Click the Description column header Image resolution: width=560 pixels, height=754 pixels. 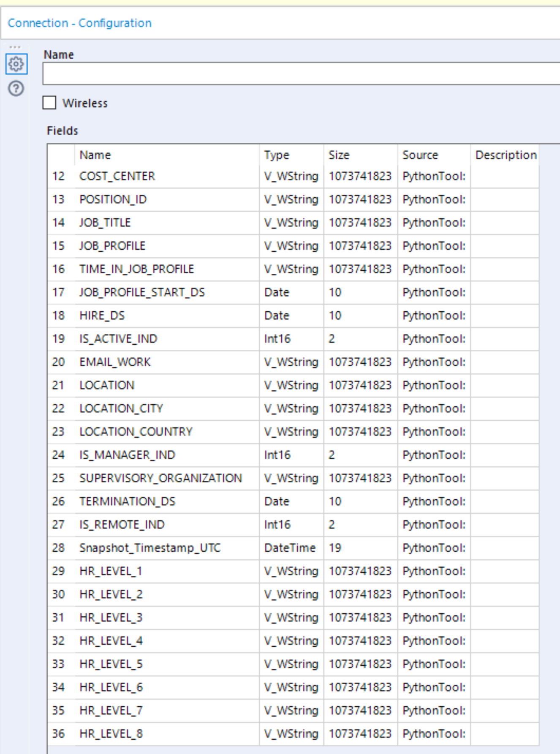coord(506,155)
